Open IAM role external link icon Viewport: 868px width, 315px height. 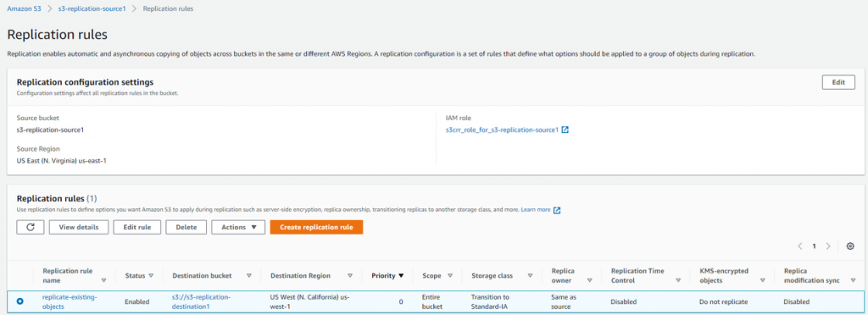[565, 130]
